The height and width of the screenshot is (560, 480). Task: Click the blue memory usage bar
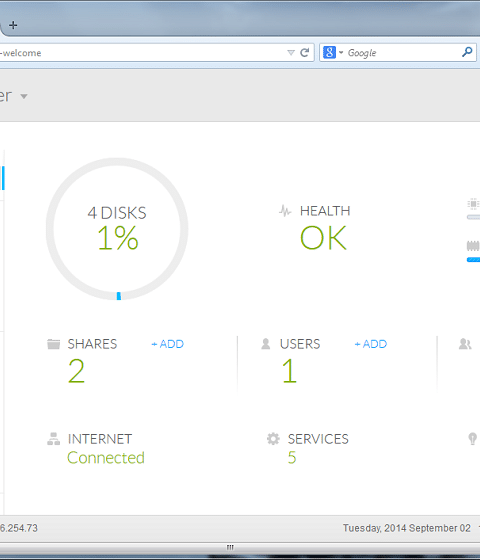tap(473, 260)
